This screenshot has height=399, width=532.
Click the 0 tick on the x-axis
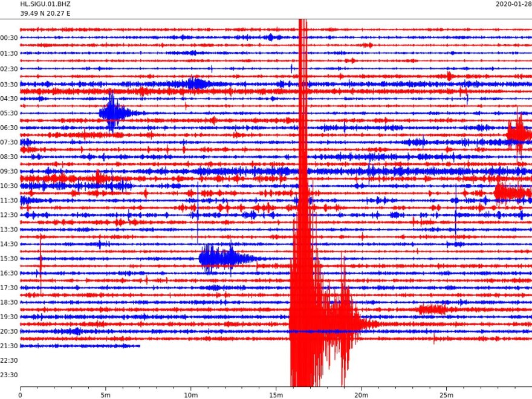[x=21, y=395]
